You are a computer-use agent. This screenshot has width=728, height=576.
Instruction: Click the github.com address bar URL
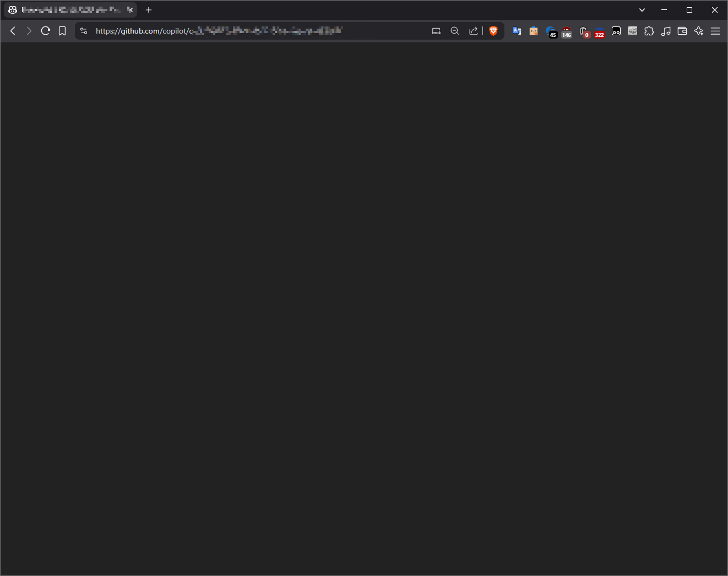pyautogui.click(x=219, y=31)
